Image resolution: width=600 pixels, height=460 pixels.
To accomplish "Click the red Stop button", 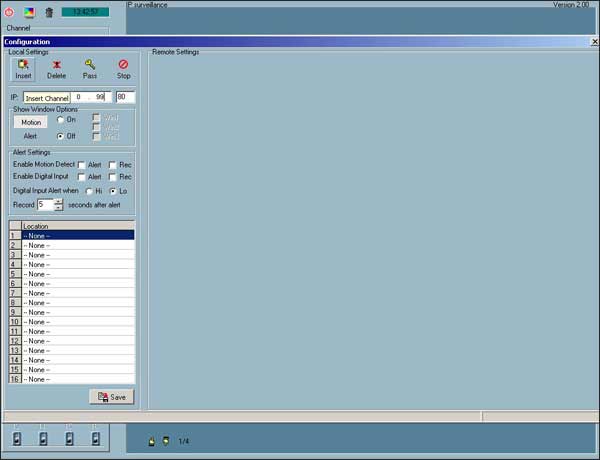I will point(123,69).
